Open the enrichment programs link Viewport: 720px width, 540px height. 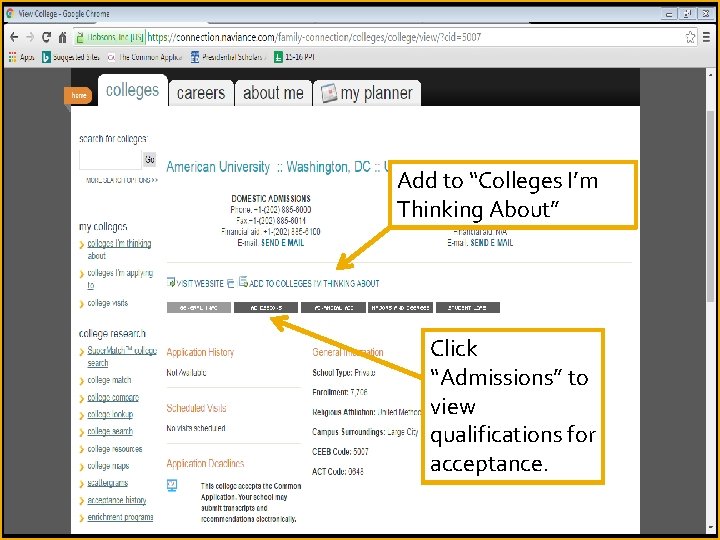pyautogui.click(x=120, y=518)
